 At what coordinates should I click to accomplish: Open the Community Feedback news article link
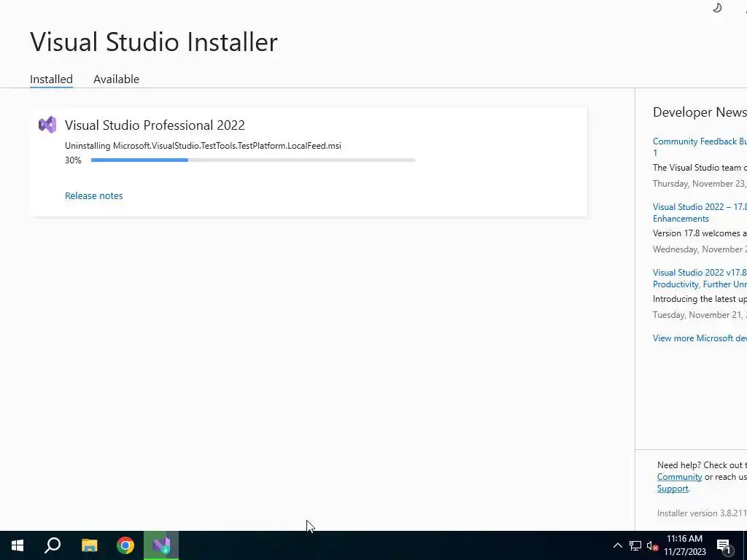[x=700, y=147]
